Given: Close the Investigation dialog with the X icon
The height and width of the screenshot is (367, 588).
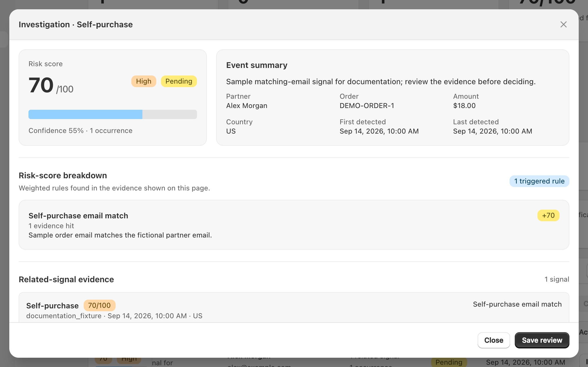Looking at the screenshot, I should click(563, 25).
